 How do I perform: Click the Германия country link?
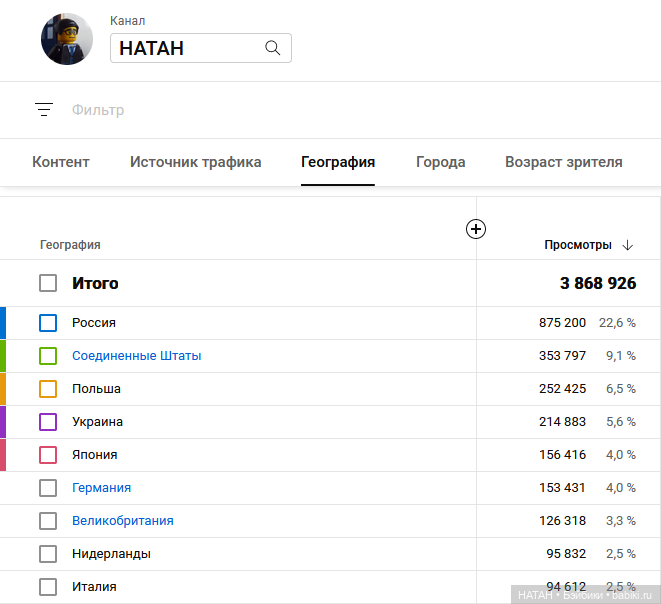pos(101,488)
